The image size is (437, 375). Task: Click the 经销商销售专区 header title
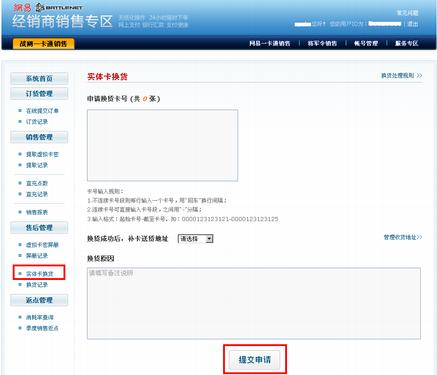(x=63, y=22)
